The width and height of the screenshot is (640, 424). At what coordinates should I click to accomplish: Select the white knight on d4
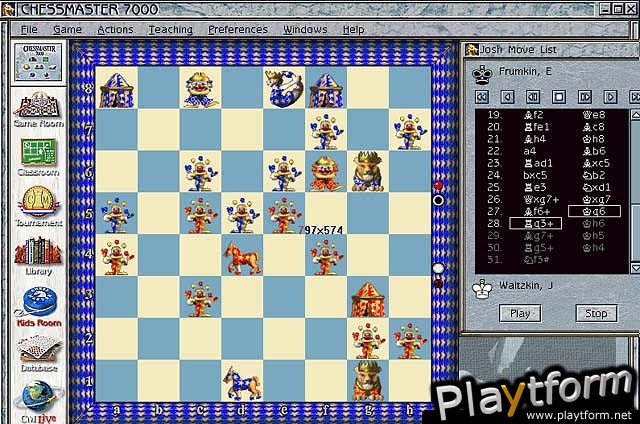tap(241, 256)
